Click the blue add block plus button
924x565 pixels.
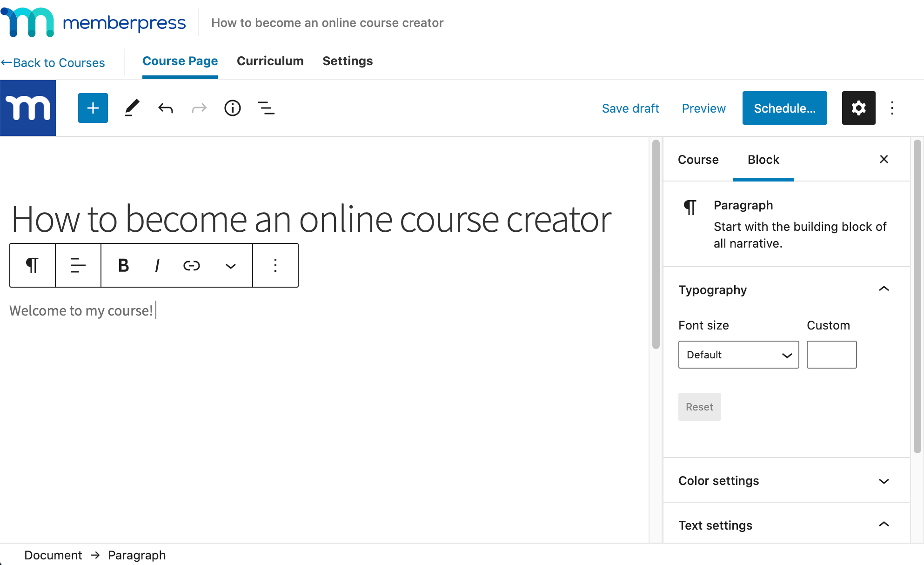click(x=93, y=108)
